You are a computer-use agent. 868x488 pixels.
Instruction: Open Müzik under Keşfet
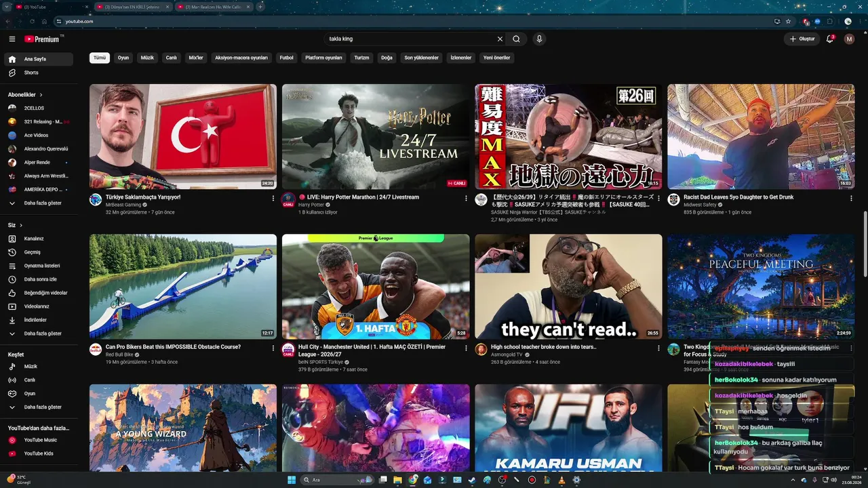39,367
